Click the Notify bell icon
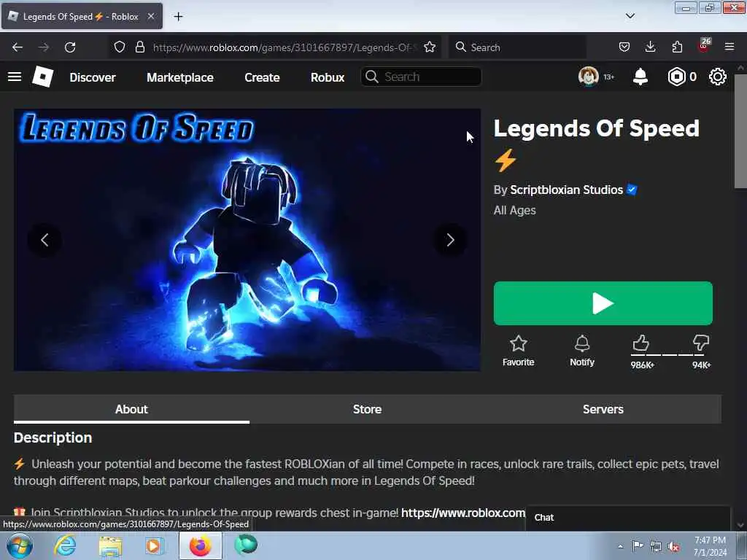 (x=582, y=343)
